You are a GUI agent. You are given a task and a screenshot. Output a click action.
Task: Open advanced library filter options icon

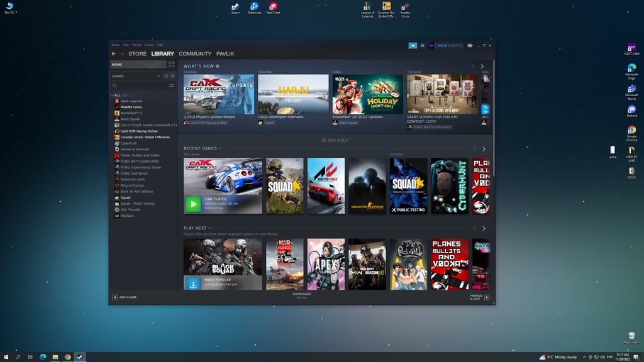[x=172, y=85]
